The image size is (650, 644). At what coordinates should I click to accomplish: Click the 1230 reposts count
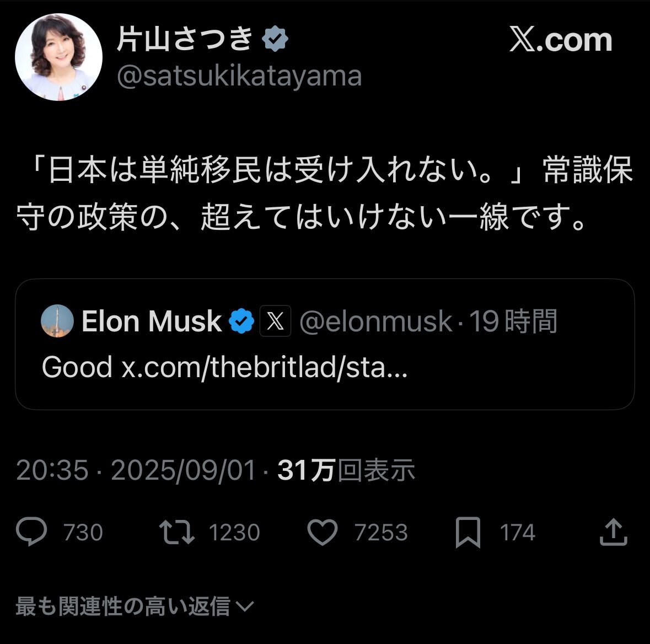(x=234, y=533)
